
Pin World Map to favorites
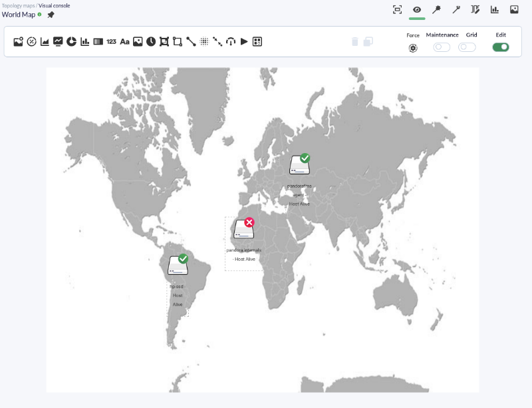click(x=51, y=15)
